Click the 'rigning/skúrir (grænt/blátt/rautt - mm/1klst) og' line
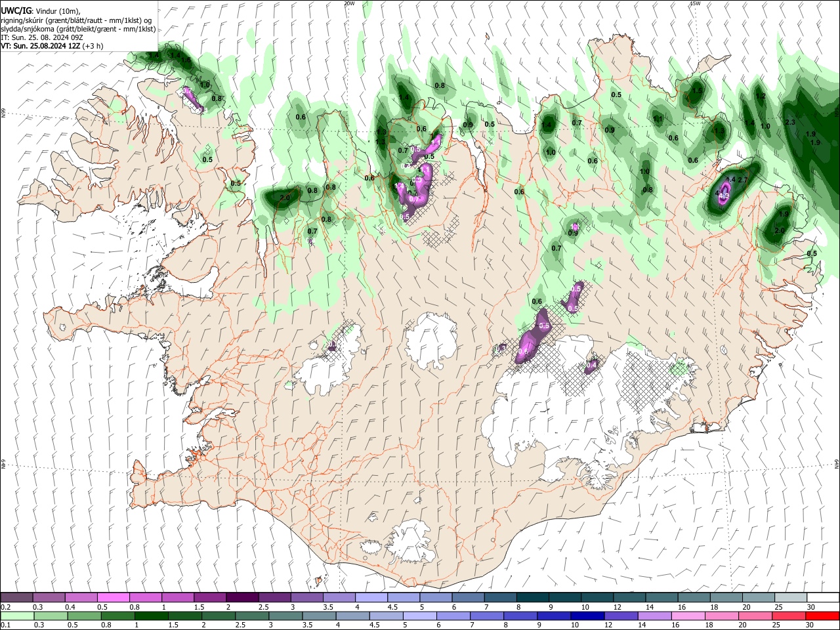Screen dimensions: 840x630 tap(76, 20)
